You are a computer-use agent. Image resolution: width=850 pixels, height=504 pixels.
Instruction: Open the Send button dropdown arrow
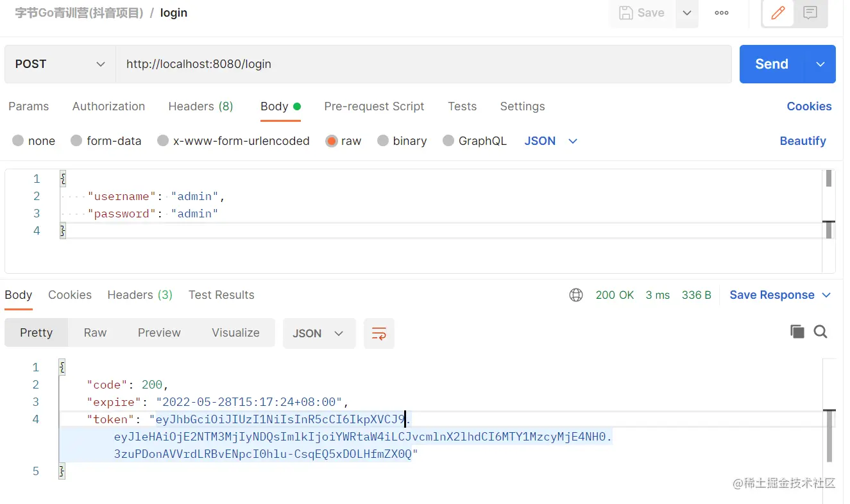click(x=820, y=64)
